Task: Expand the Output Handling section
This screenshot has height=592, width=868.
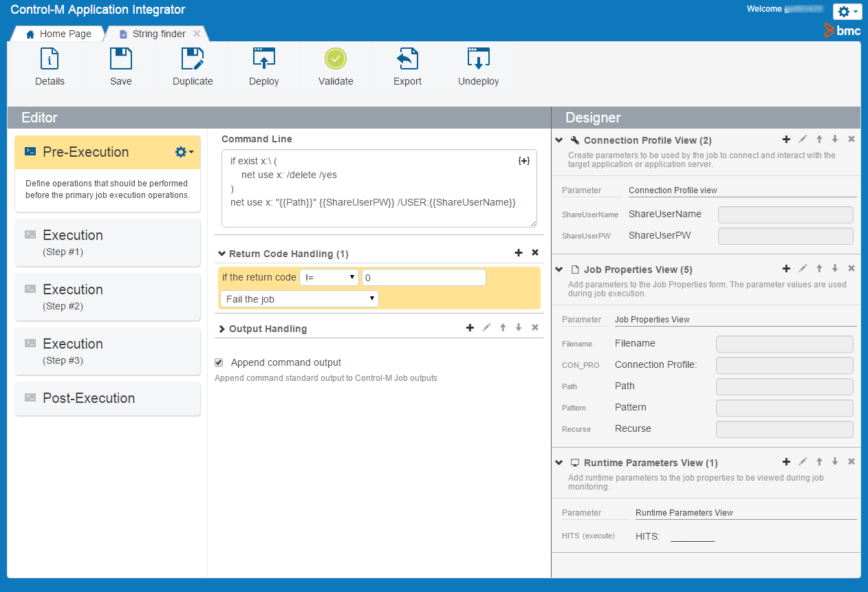Action: 222,329
